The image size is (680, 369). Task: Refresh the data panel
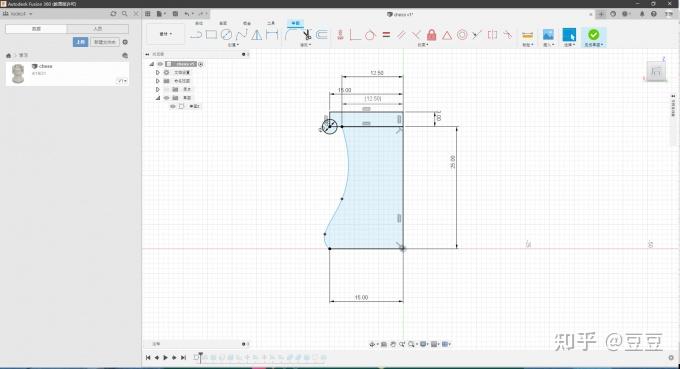click(x=113, y=14)
